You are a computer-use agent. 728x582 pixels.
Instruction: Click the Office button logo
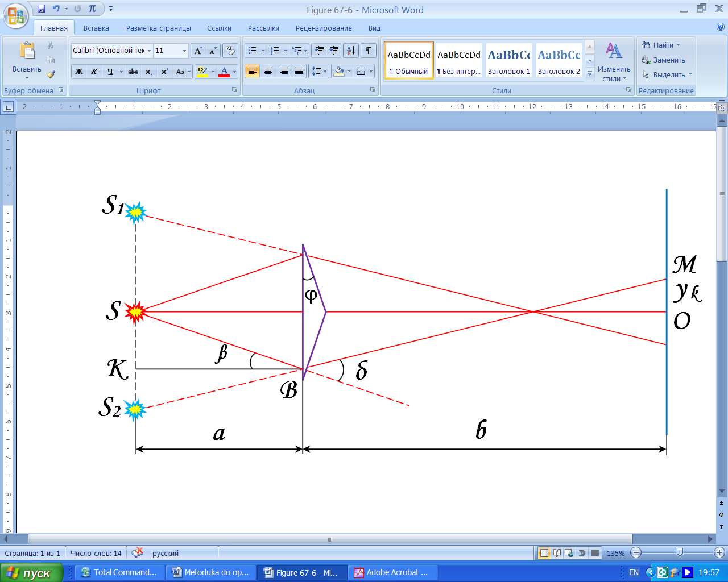point(16,15)
